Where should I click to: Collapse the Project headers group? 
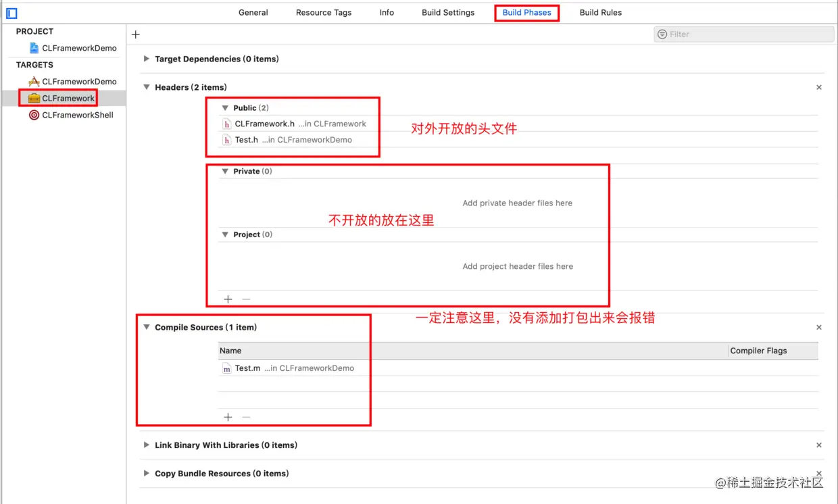tap(225, 234)
